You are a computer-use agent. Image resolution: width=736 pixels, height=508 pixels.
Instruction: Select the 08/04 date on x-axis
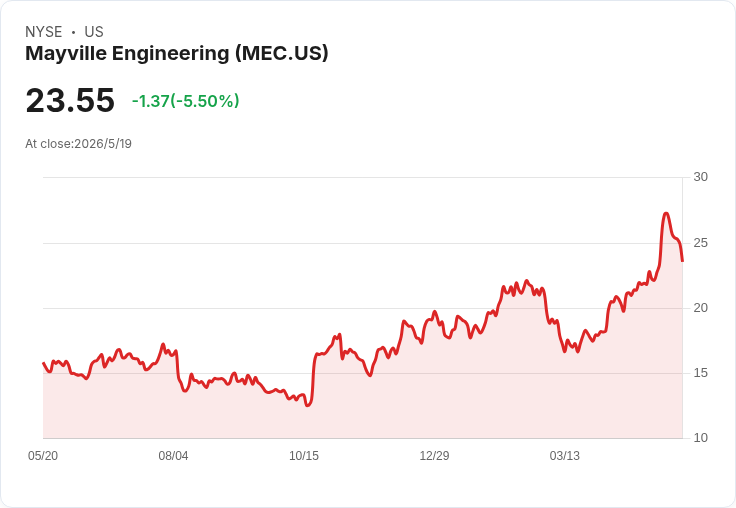click(x=173, y=456)
